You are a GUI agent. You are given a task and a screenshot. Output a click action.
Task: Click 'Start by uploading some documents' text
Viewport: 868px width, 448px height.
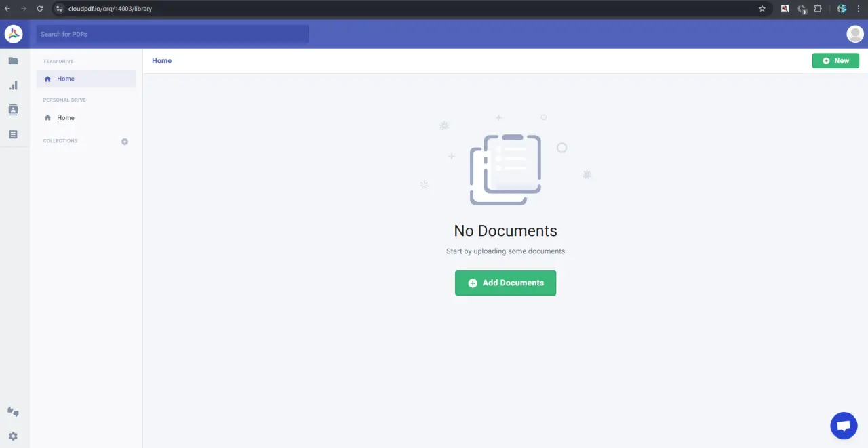point(505,251)
